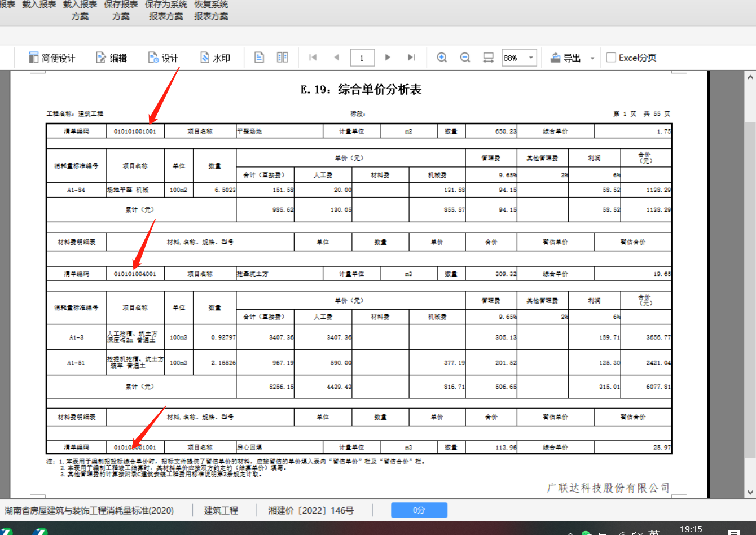756x535 pixels.
Task: Go to the first page
Action: click(x=313, y=58)
